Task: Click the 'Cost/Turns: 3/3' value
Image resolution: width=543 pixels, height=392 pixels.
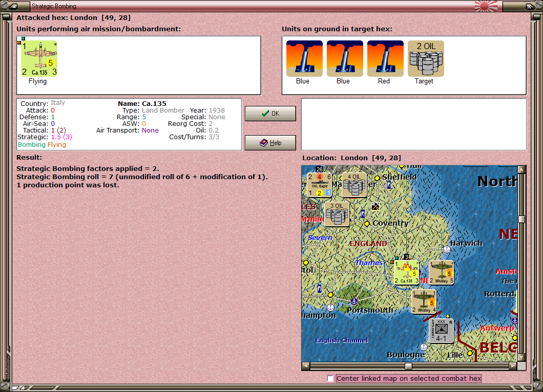Action: (x=214, y=137)
